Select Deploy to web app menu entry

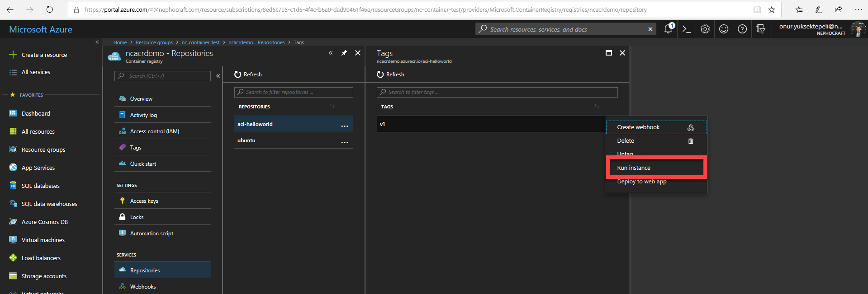656,182
